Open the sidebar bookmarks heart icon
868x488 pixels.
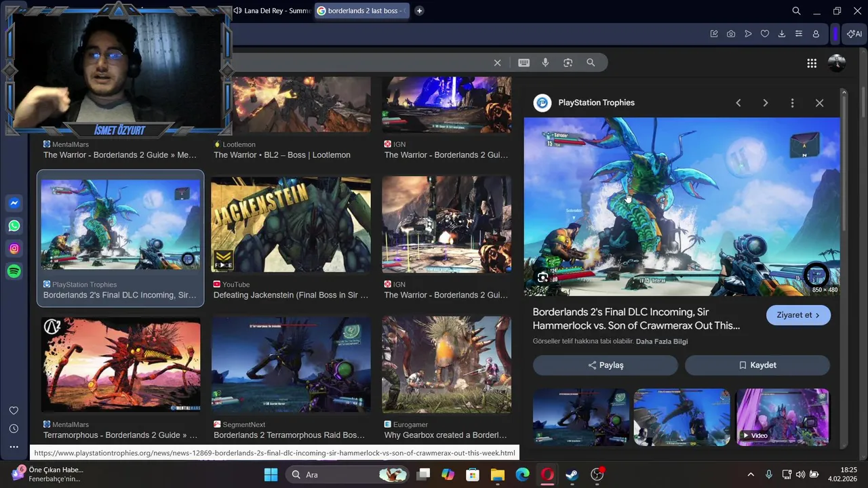(x=14, y=411)
